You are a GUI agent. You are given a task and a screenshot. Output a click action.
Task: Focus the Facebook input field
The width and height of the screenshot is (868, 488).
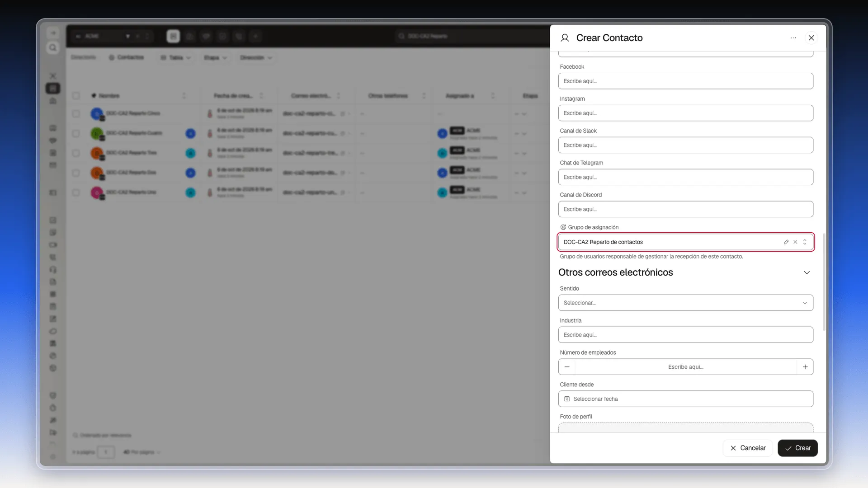685,81
